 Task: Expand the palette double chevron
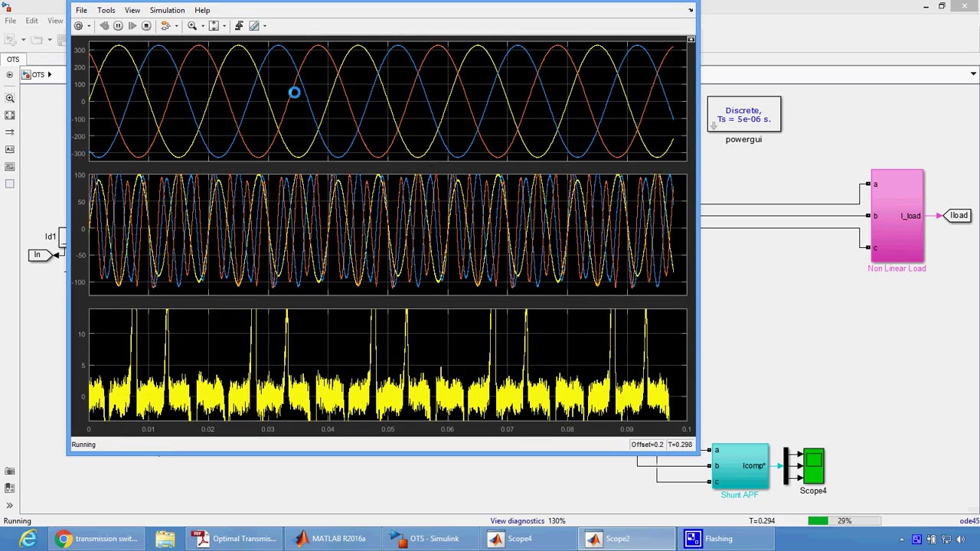tap(10, 505)
